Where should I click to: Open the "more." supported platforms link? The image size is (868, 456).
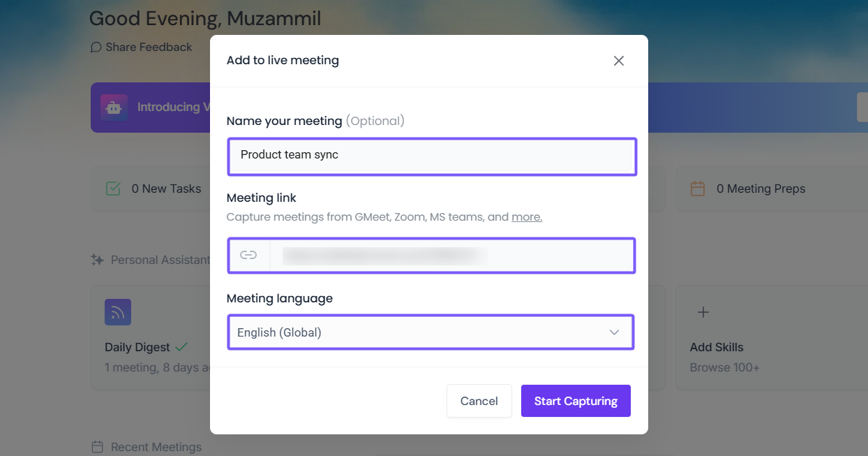point(527,217)
